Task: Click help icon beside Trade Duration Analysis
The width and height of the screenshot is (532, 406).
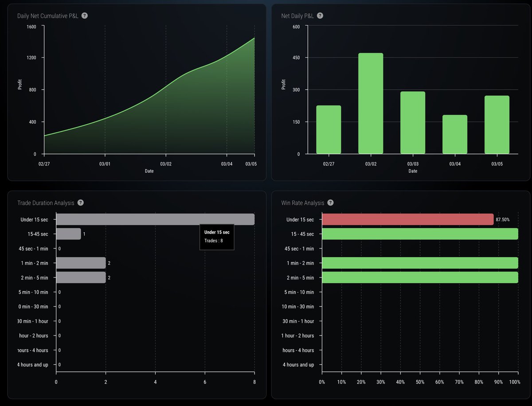Action: tap(81, 203)
